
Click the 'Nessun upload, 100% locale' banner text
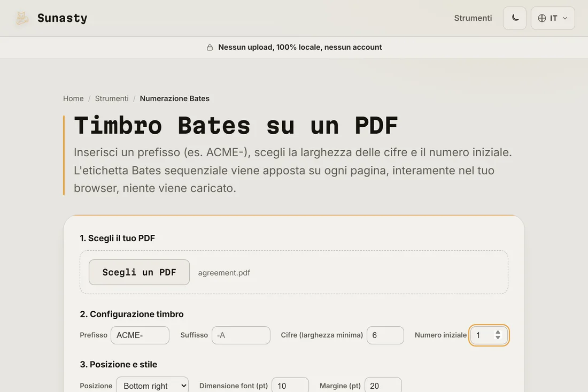pyautogui.click(x=300, y=47)
